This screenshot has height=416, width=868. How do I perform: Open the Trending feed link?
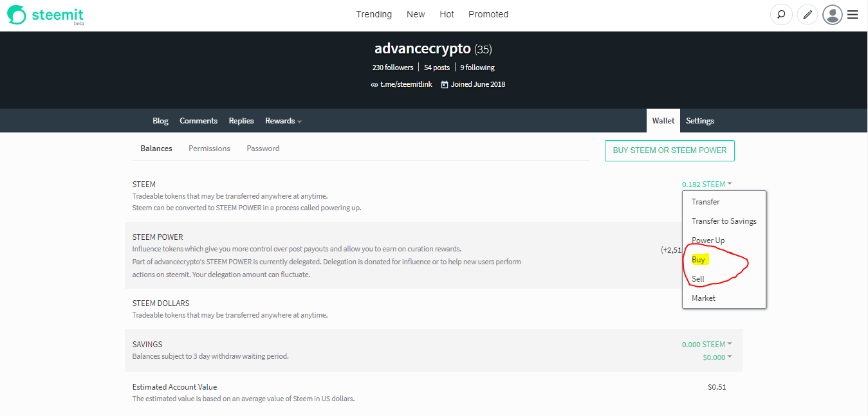tap(374, 14)
